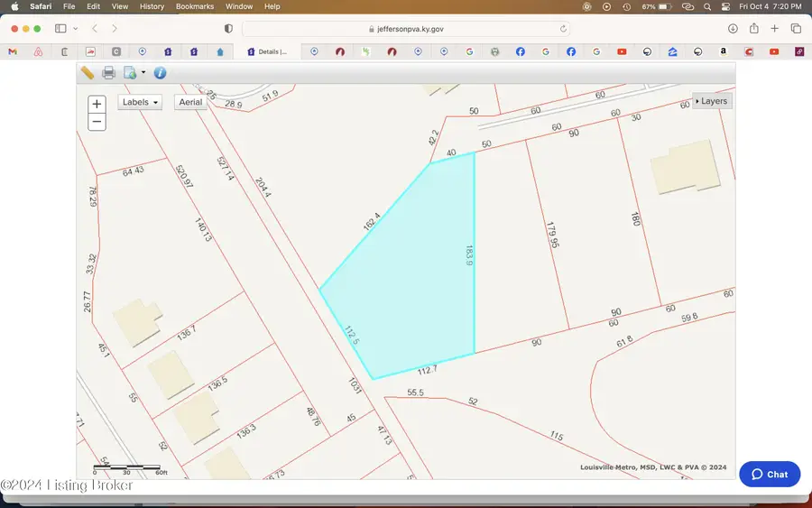
Task: Click the 55.5 dimension label
Action: [415, 393]
